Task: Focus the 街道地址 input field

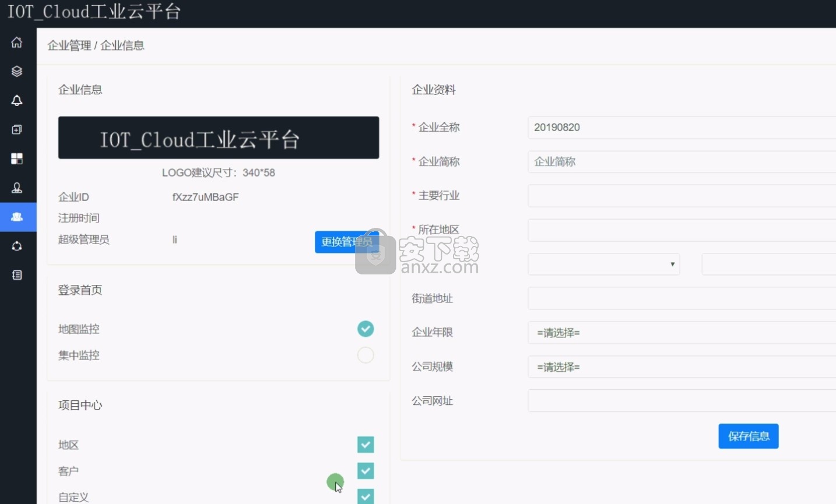Action: (682, 298)
